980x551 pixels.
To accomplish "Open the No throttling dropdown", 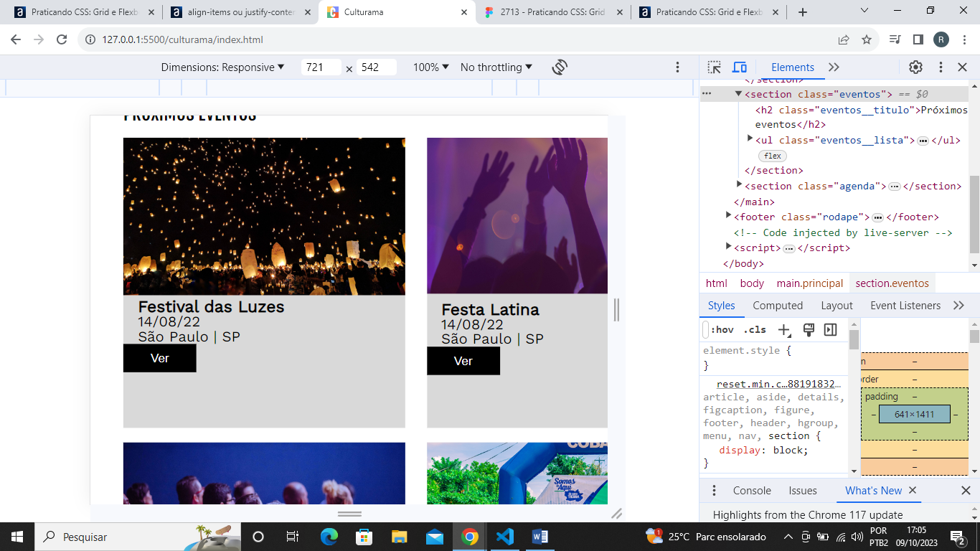I will click(x=496, y=67).
